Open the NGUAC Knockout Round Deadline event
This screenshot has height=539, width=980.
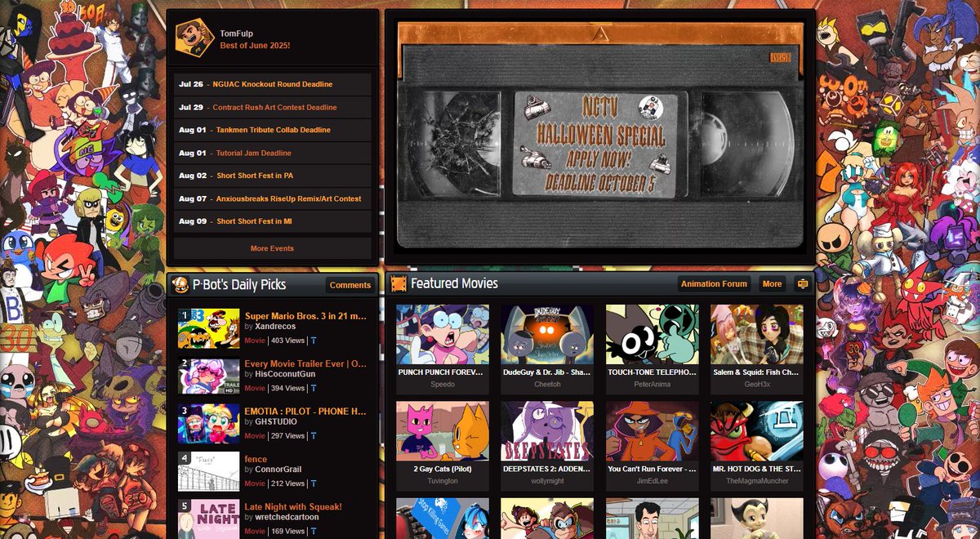(x=273, y=84)
